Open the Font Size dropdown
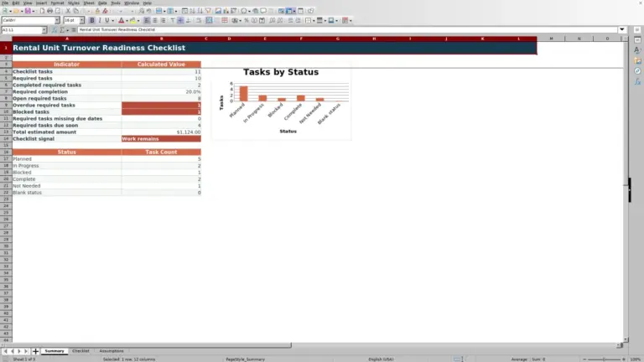Viewport: 644px width, 362px height. (81, 20)
